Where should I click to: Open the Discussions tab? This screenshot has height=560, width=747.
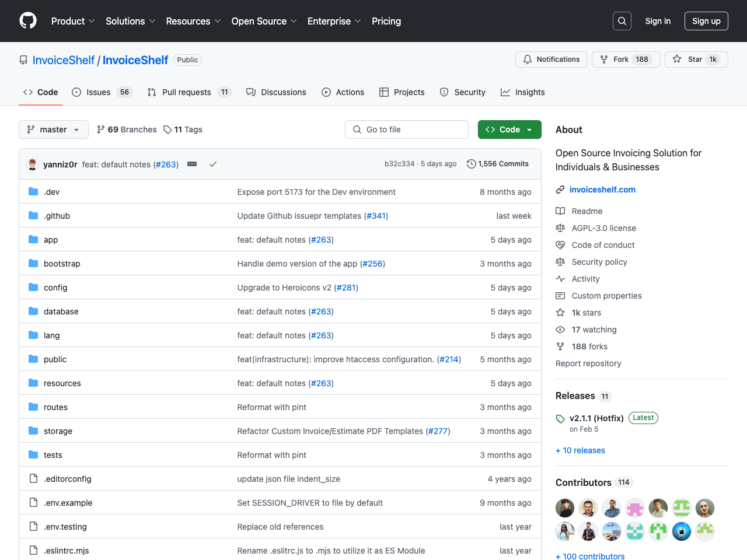tap(276, 92)
